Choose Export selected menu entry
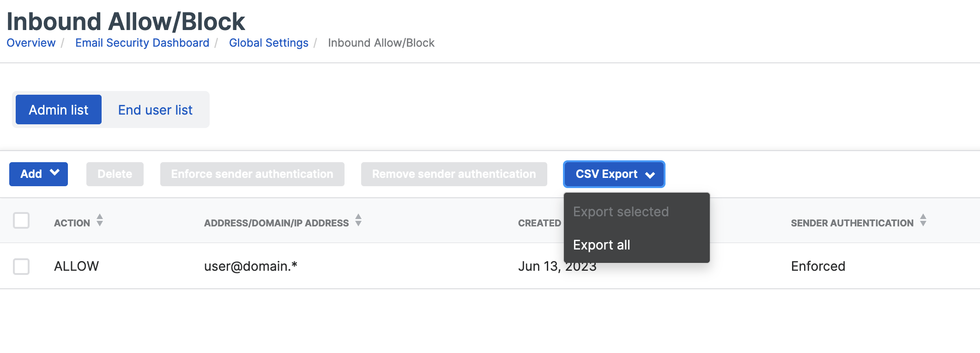980x353 pixels. point(621,212)
